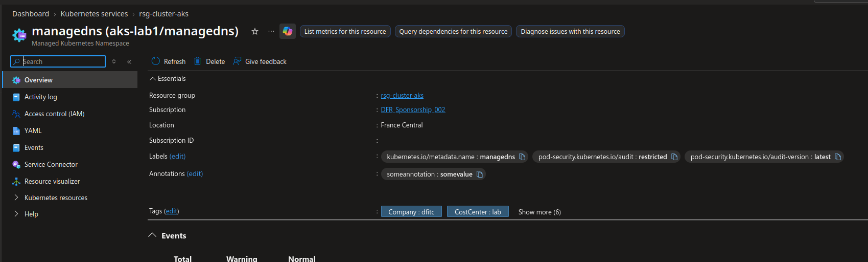The height and width of the screenshot is (262, 868).
Task: Go to Dashboard breadcrumb
Action: (31, 14)
